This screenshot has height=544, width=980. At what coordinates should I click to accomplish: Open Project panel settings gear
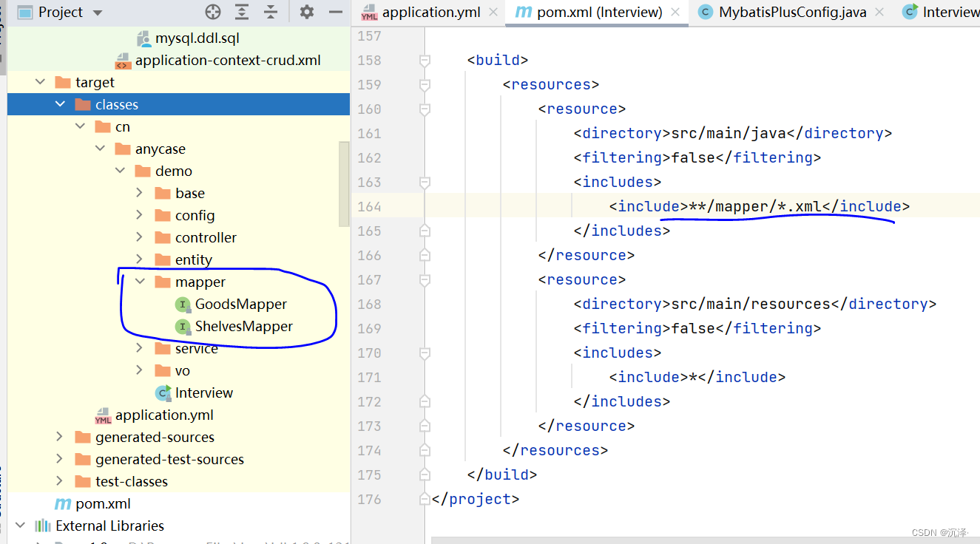pyautogui.click(x=307, y=12)
